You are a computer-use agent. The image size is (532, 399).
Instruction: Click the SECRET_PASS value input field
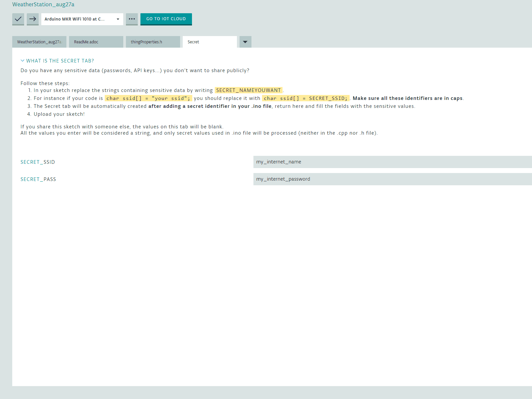(x=392, y=179)
